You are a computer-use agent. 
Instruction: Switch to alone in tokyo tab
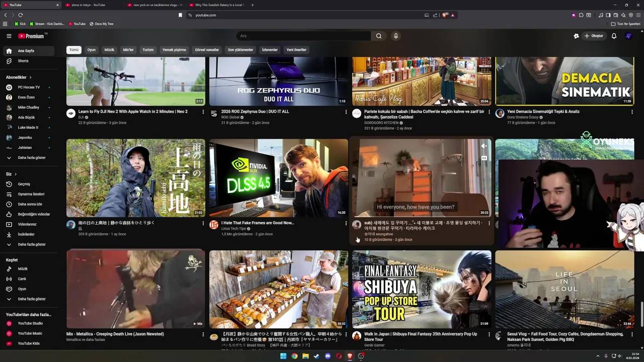pyautogui.click(x=88, y=5)
